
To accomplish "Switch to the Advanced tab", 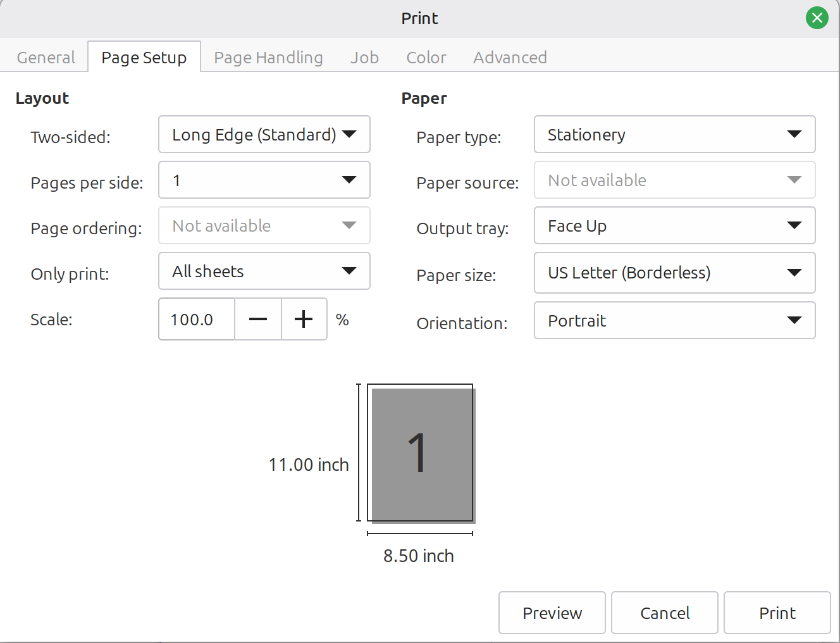I will pos(510,58).
